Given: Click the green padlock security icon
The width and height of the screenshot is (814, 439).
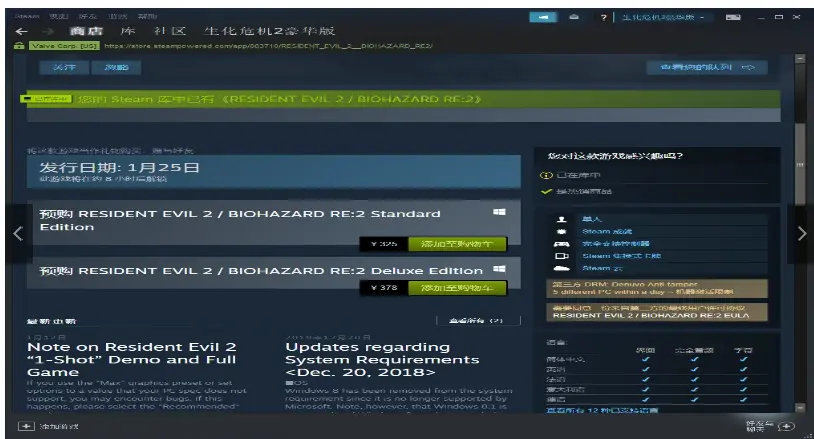Looking at the screenshot, I should click(19, 46).
